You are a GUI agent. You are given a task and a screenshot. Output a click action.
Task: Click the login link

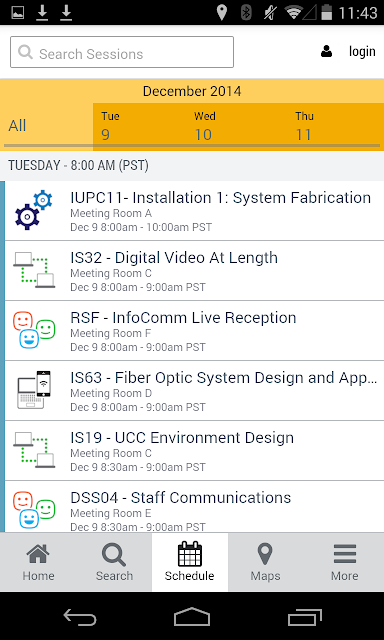(x=362, y=51)
